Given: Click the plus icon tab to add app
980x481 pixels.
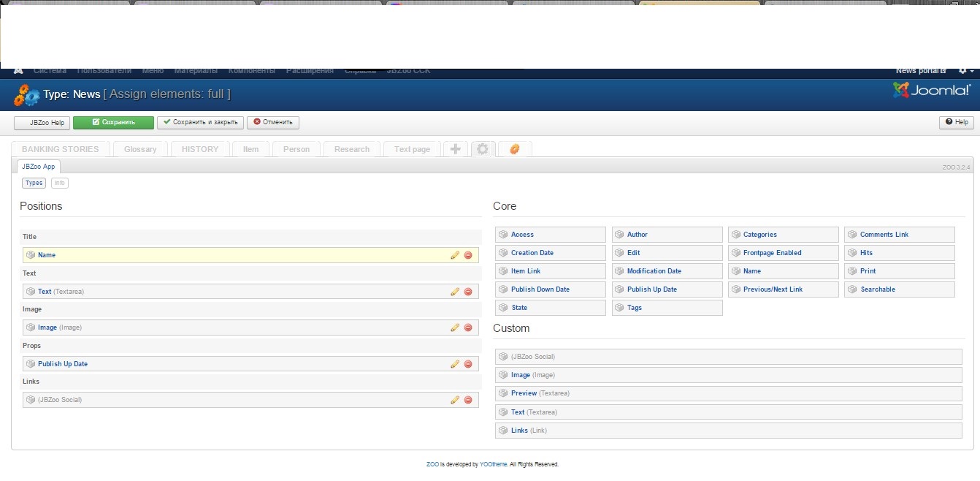Looking at the screenshot, I should pyautogui.click(x=455, y=149).
